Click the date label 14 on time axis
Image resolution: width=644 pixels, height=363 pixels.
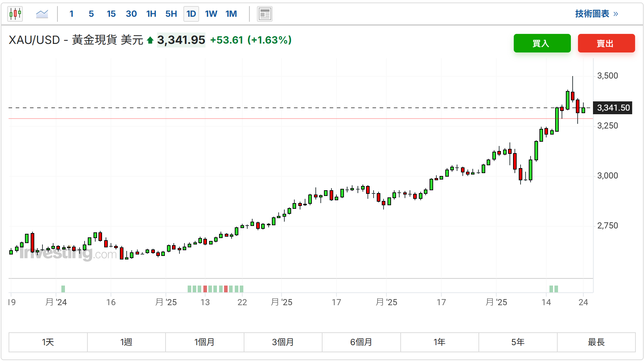click(546, 302)
